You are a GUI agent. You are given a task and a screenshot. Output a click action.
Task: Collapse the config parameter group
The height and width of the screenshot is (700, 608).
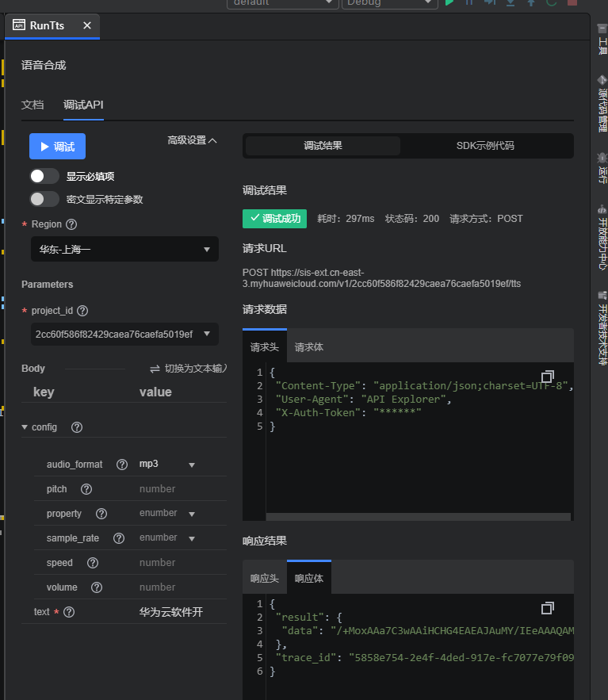point(25,427)
